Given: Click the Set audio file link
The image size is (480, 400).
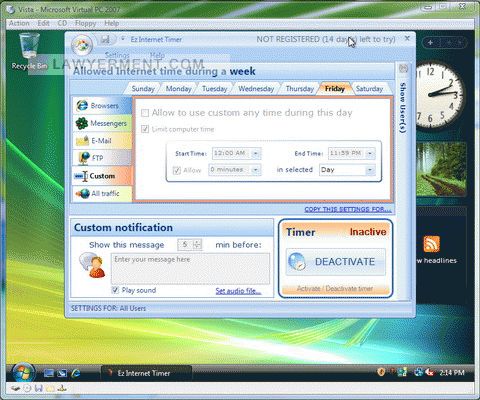Looking at the screenshot, I should click(x=238, y=291).
